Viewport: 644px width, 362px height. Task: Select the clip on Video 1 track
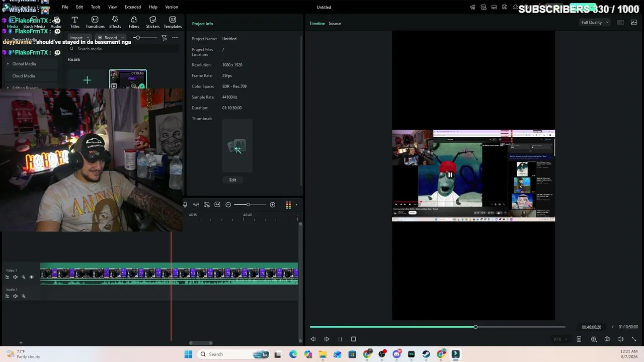tap(169, 274)
